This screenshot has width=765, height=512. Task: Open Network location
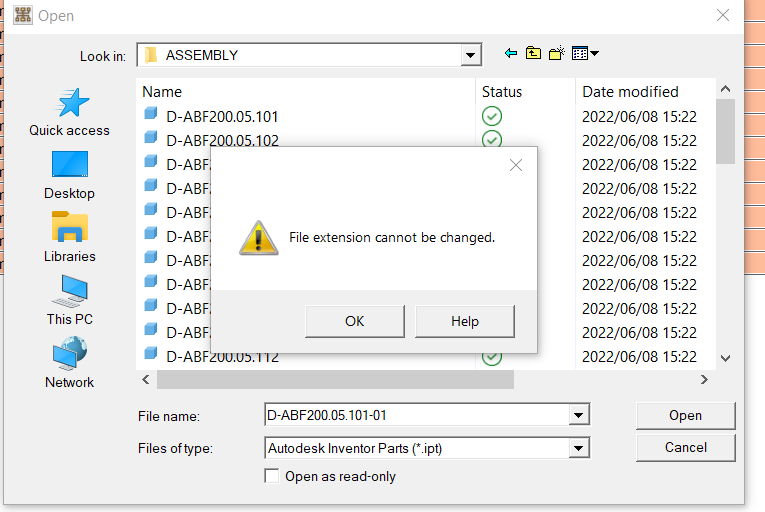click(x=69, y=363)
